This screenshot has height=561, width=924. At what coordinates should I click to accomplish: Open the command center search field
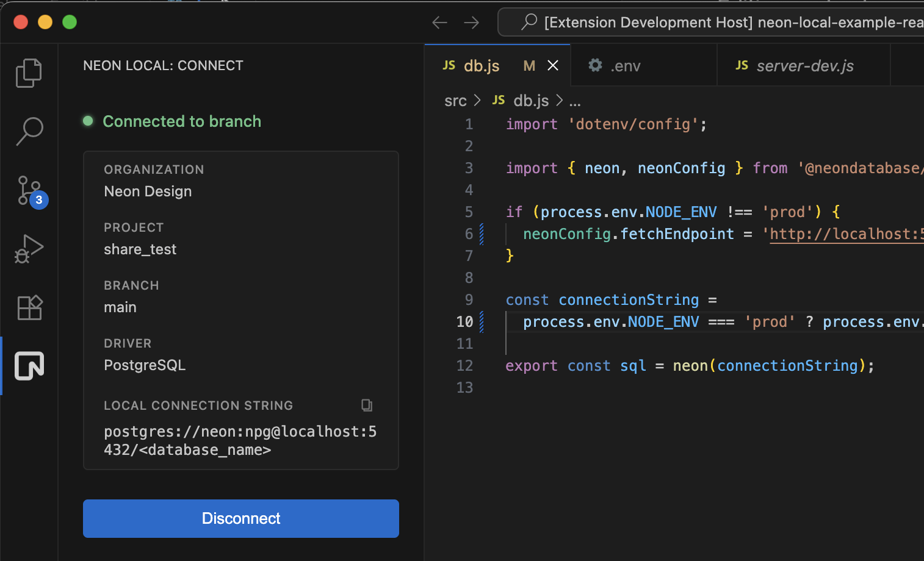click(x=711, y=22)
